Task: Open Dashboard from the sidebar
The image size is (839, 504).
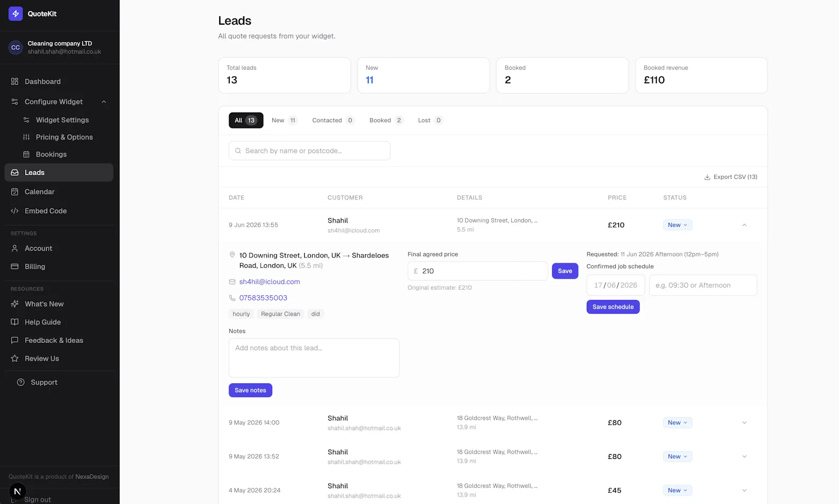Action: click(59, 81)
